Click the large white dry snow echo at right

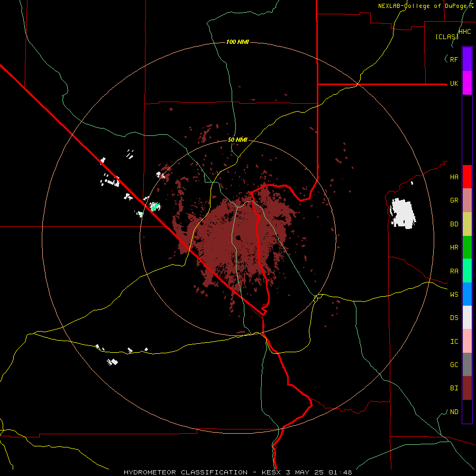403,213
